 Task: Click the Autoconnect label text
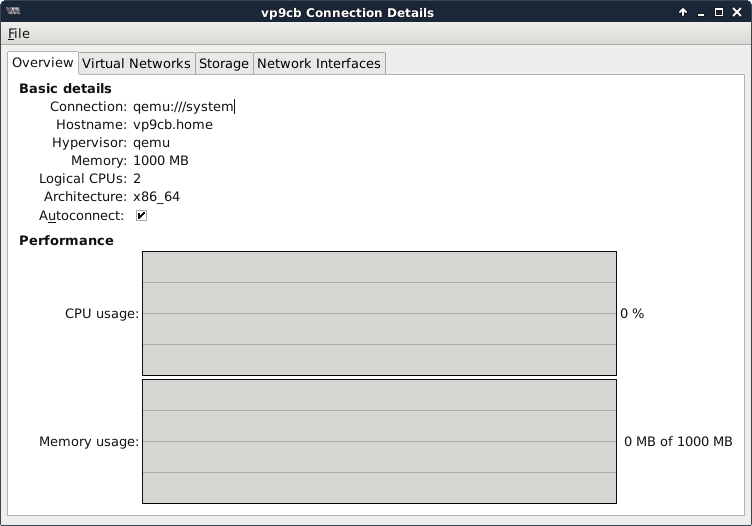pyautogui.click(x=81, y=216)
